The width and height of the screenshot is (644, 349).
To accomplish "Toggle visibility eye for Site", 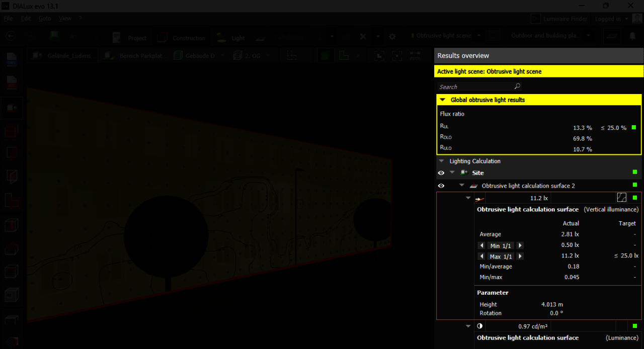I will coord(441,173).
